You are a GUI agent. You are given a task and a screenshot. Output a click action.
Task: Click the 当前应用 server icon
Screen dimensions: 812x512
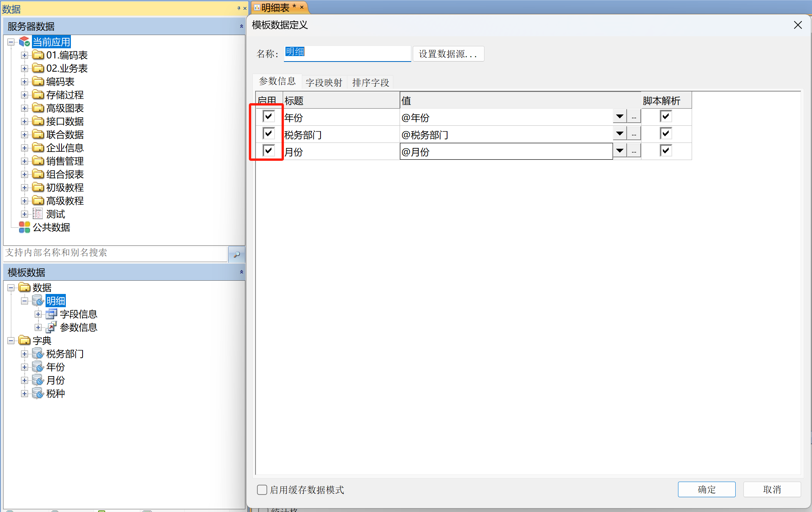[25, 41]
